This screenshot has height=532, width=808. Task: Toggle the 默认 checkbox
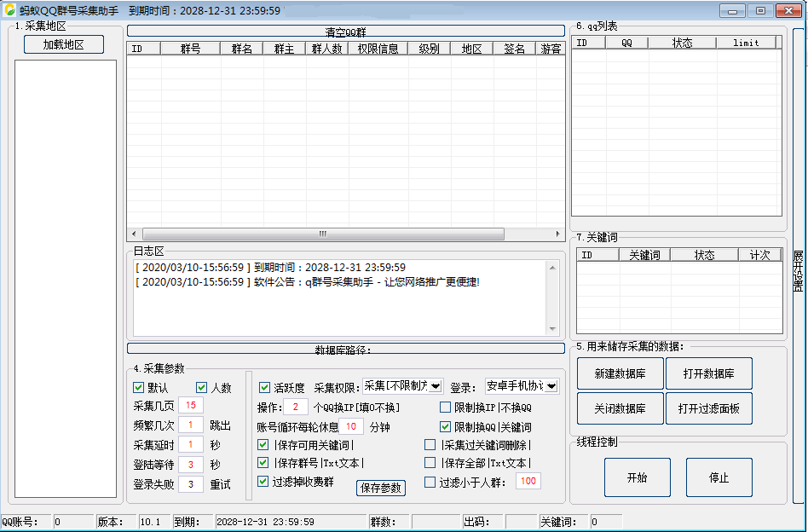138,388
